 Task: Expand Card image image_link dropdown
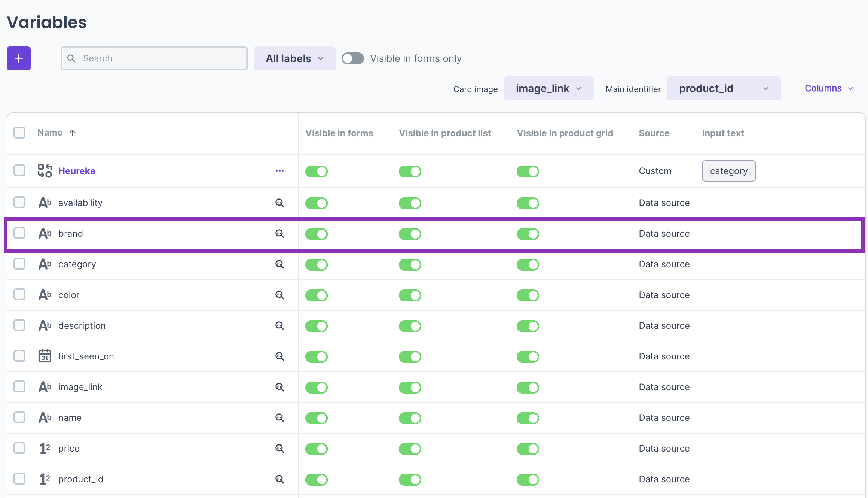(548, 89)
